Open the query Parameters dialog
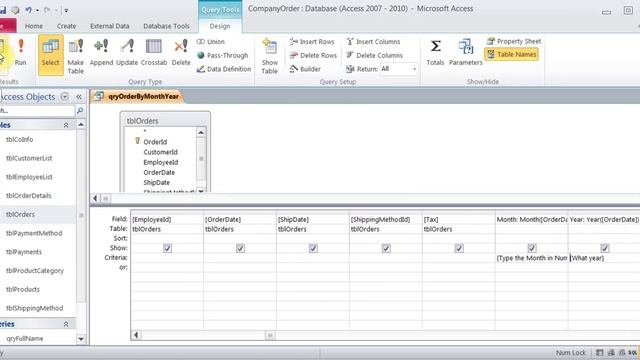 466,52
